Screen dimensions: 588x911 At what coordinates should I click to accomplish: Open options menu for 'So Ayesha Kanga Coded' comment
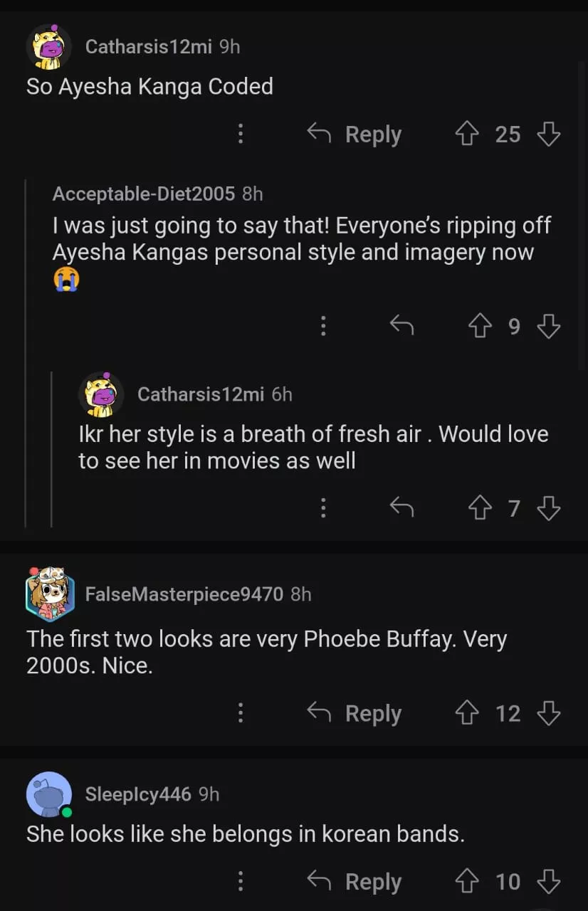(241, 134)
